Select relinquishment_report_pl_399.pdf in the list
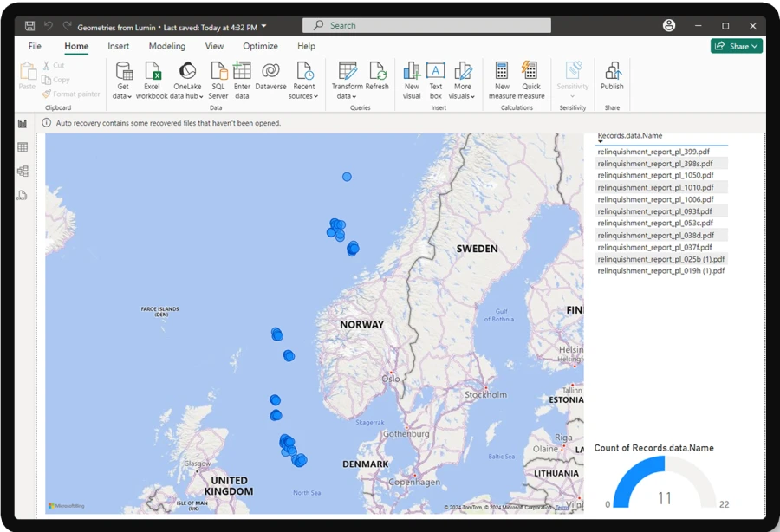The image size is (780, 532). click(x=664, y=151)
